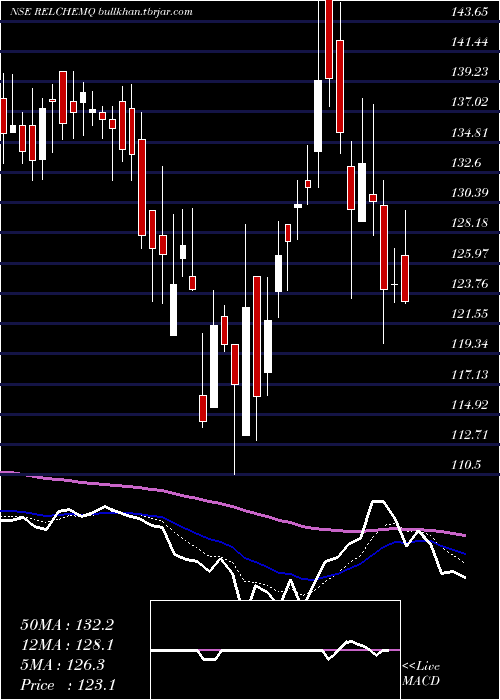
Task: Click the MACD indicator inset panel
Action: coord(275,650)
